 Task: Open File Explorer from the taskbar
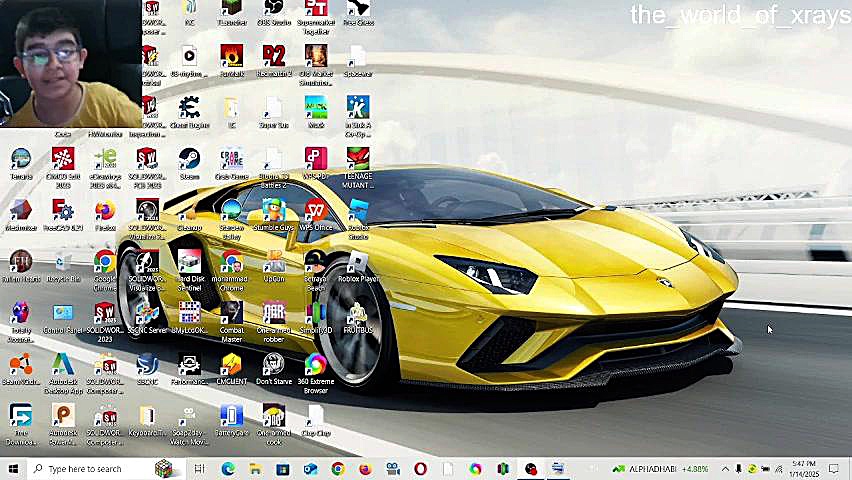[255, 469]
